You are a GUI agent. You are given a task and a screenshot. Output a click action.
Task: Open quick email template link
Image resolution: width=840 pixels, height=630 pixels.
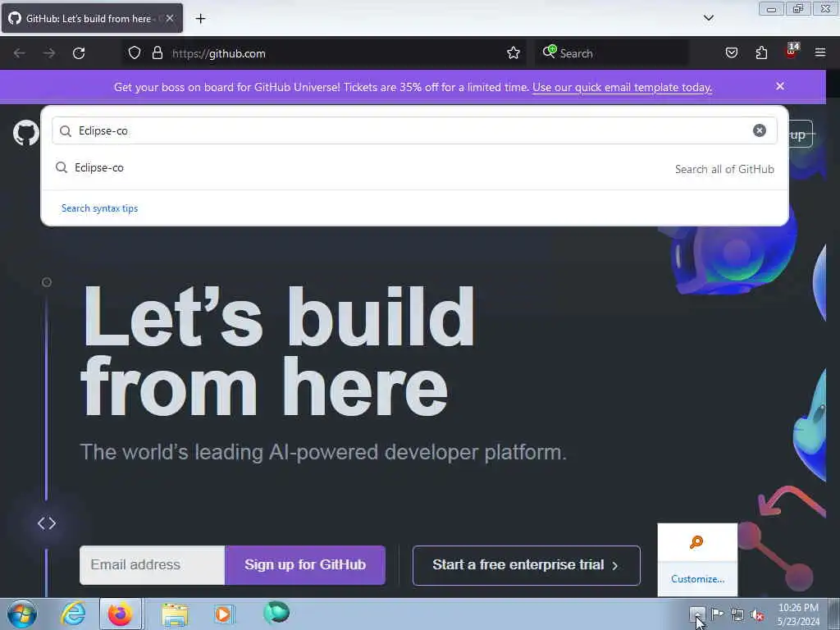pyautogui.click(x=622, y=87)
